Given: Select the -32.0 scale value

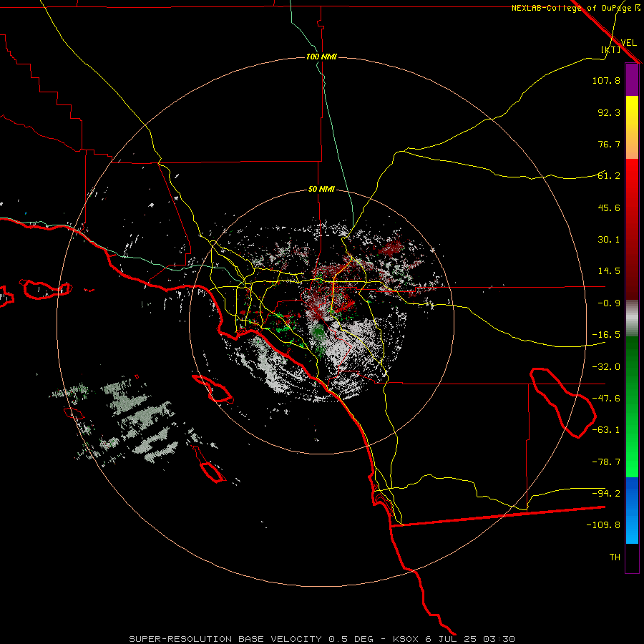Looking at the screenshot, I should click(606, 367).
